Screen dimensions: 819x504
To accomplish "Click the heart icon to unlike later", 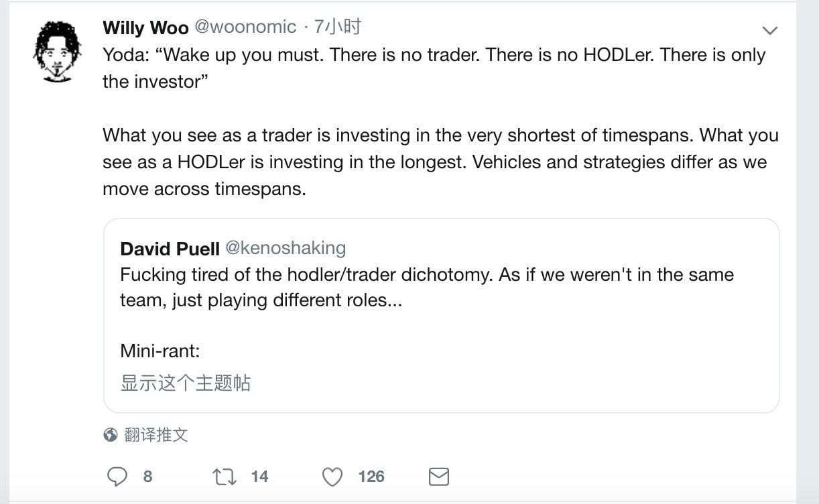I will click(x=332, y=477).
